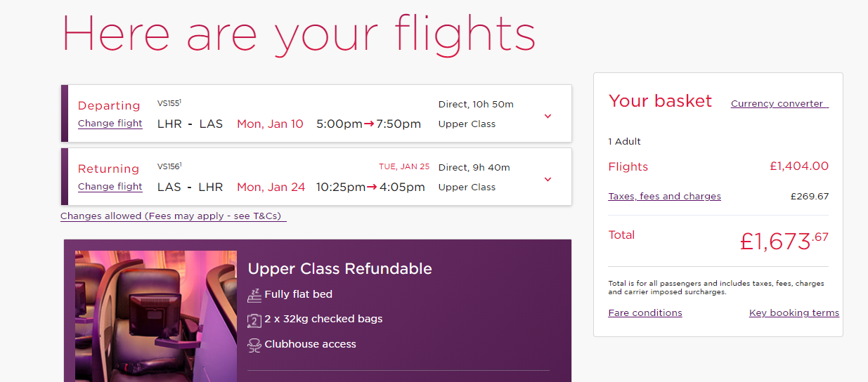Click the Clubhouse access chair icon
This screenshot has width=868, height=382.
coord(254,345)
